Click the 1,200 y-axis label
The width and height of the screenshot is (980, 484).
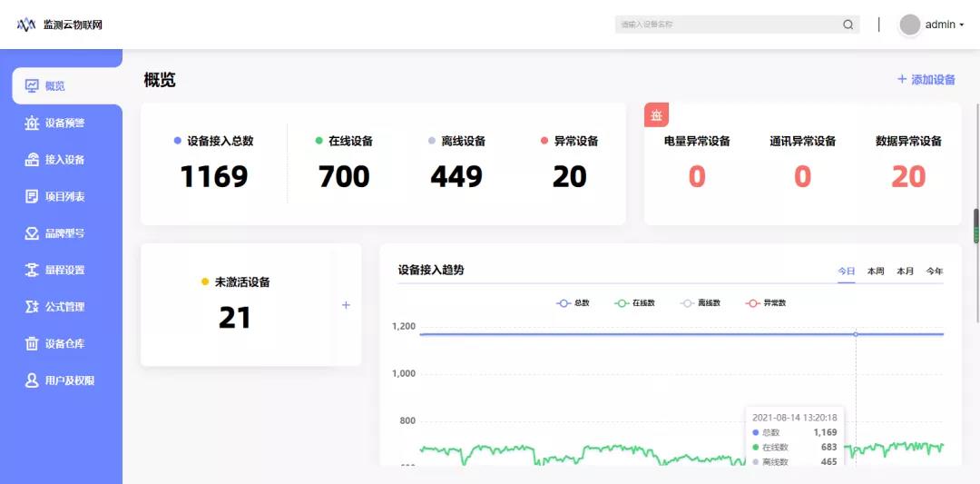click(x=404, y=326)
